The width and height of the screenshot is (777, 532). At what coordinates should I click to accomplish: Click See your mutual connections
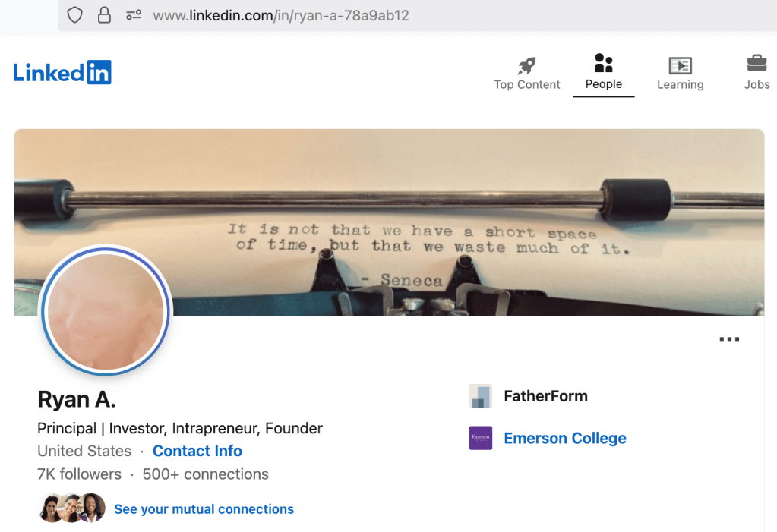[x=204, y=508]
